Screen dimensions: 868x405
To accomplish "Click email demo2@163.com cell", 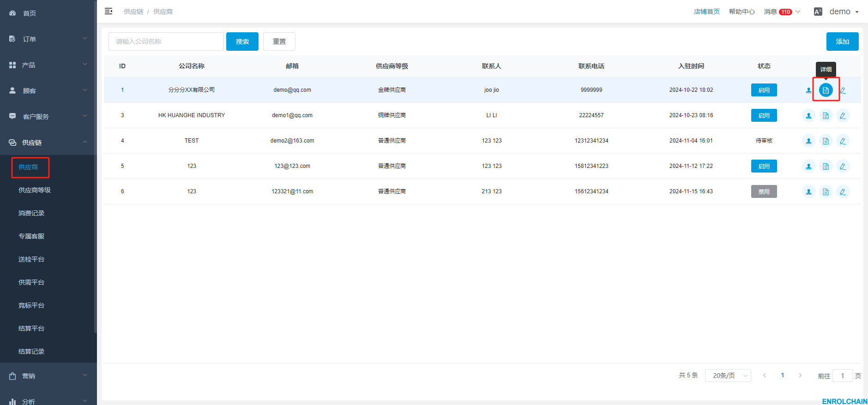I will [292, 141].
